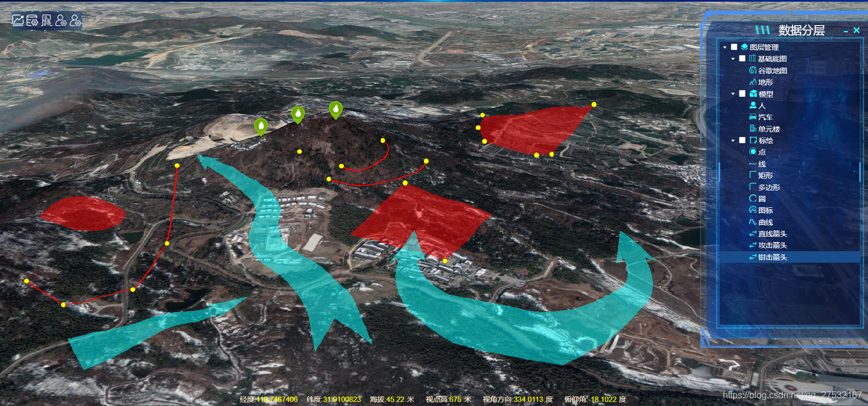868x406 pixels.
Task: Collapse the 图层管理 tree node
Action: coord(725,47)
